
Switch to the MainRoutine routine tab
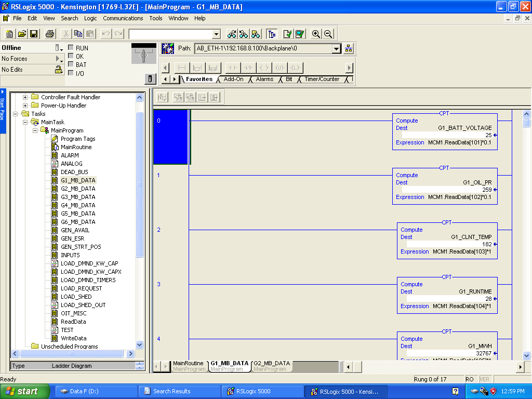pyautogui.click(x=188, y=366)
